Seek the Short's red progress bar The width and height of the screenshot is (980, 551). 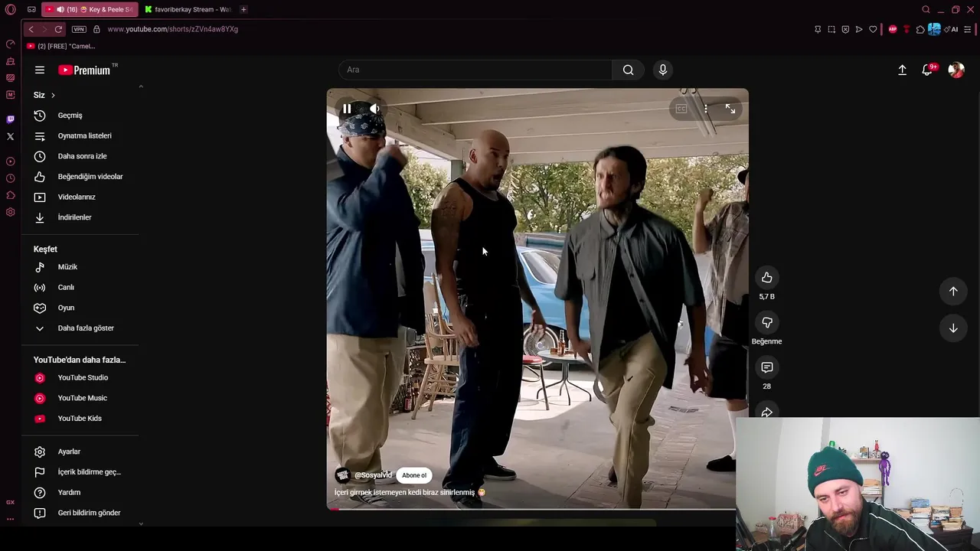pyautogui.click(x=531, y=509)
